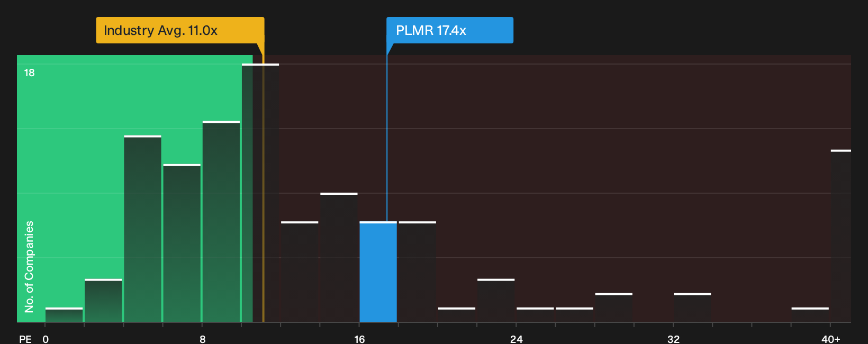Screen dimensions: 868x344
Task: Click the x-axis tick label '32'
Action: coord(673,339)
